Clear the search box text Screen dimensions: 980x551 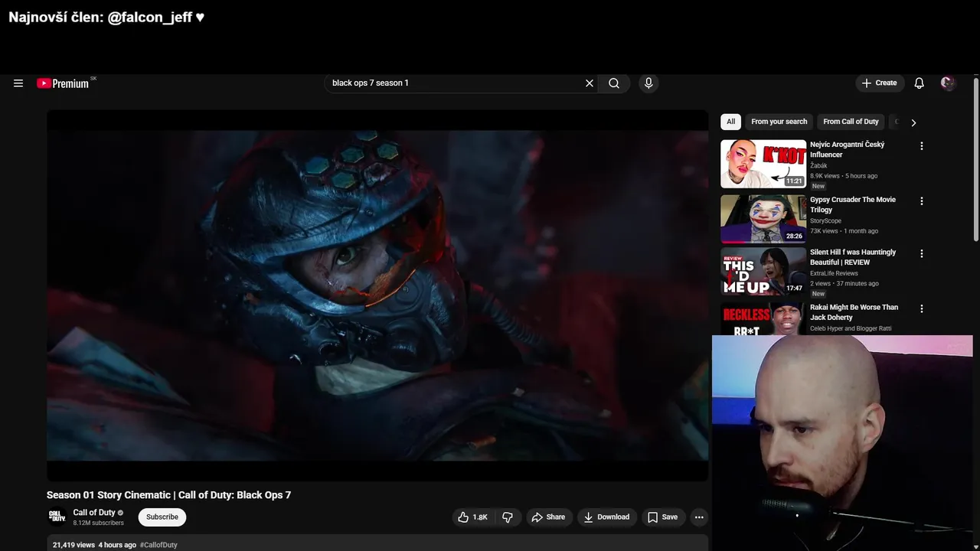(x=590, y=83)
